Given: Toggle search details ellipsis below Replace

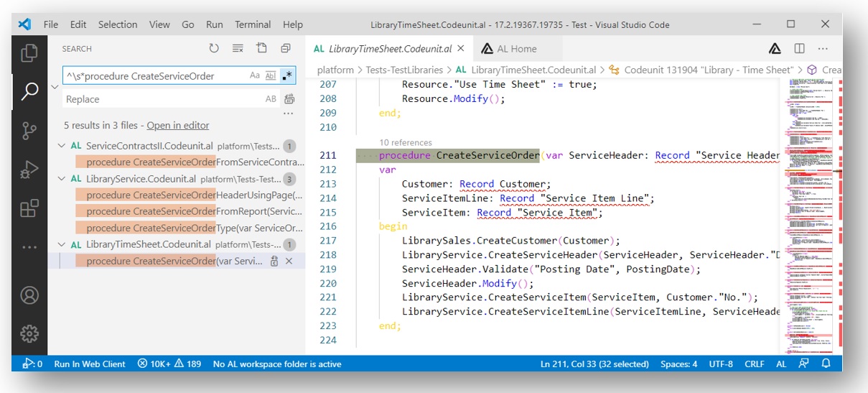Looking at the screenshot, I should click(x=289, y=114).
